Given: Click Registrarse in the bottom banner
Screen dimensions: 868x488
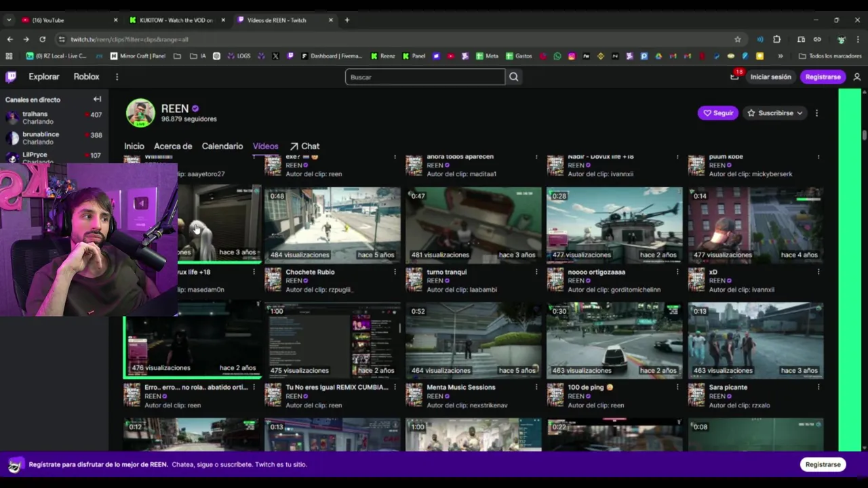Looking at the screenshot, I should pyautogui.click(x=823, y=464).
